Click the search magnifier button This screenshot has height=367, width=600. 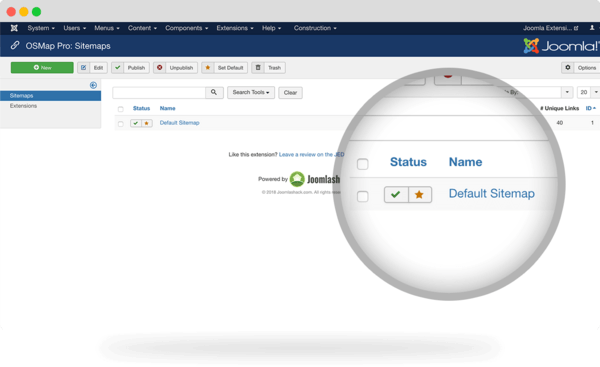(214, 92)
